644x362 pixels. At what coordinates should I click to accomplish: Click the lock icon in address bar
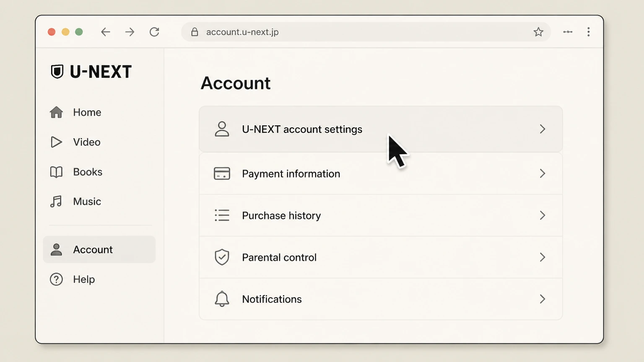pos(195,32)
